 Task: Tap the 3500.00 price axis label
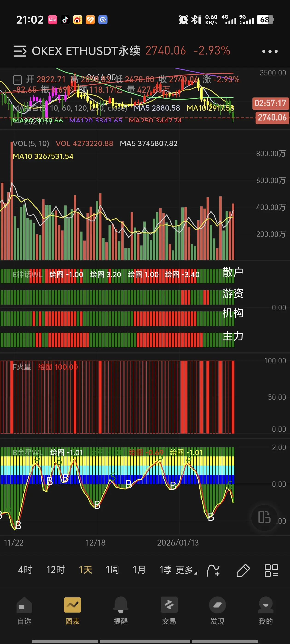click(273, 73)
